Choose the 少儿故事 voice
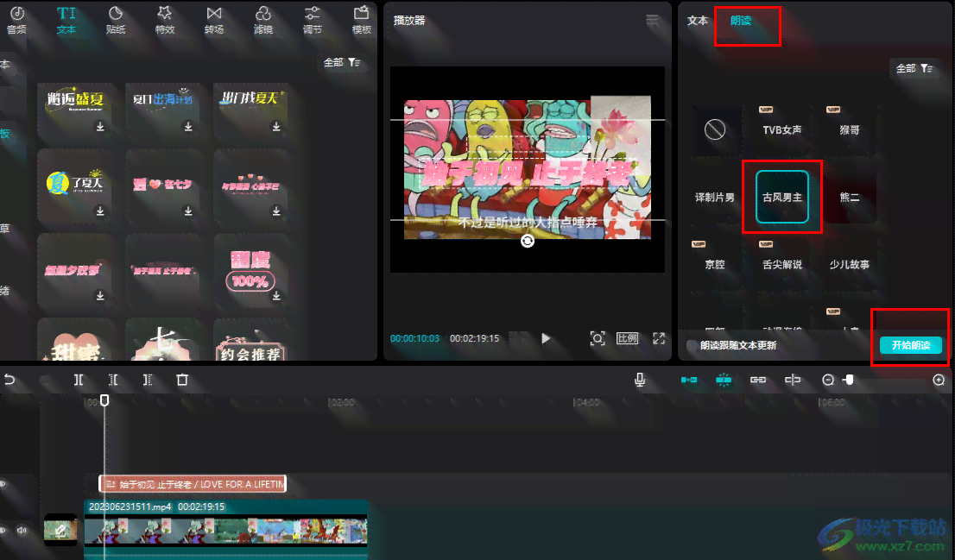Image resolution: width=955 pixels, height=560 pixels. 850,264
